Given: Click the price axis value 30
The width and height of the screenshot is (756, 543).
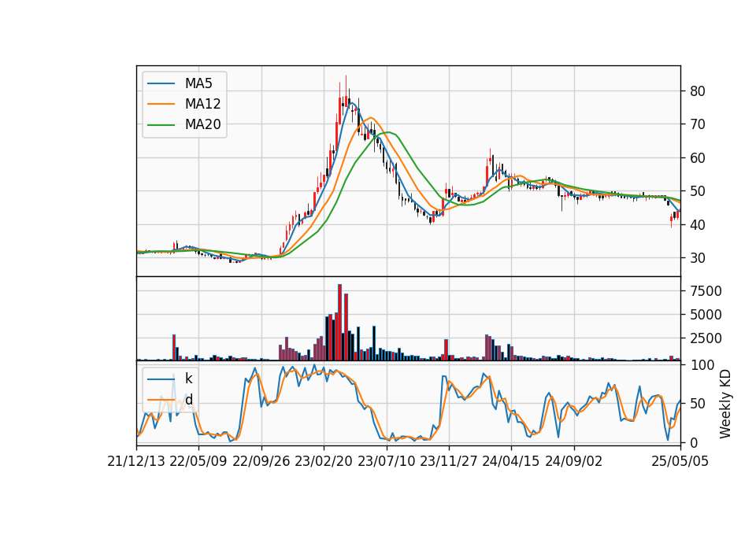Looking at the screenshot, I should coord(697,258).
